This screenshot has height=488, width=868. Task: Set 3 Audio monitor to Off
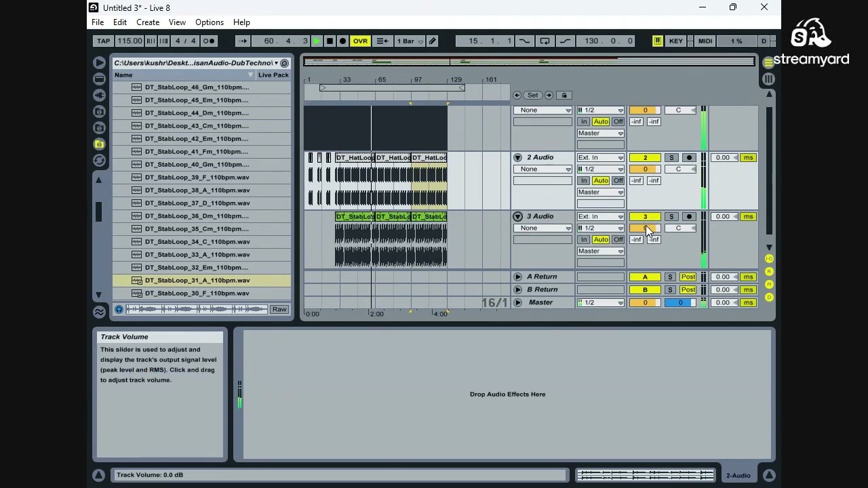[x=618, y=240]
